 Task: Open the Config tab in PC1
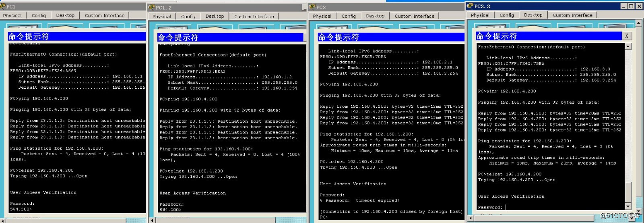point(39,15)
